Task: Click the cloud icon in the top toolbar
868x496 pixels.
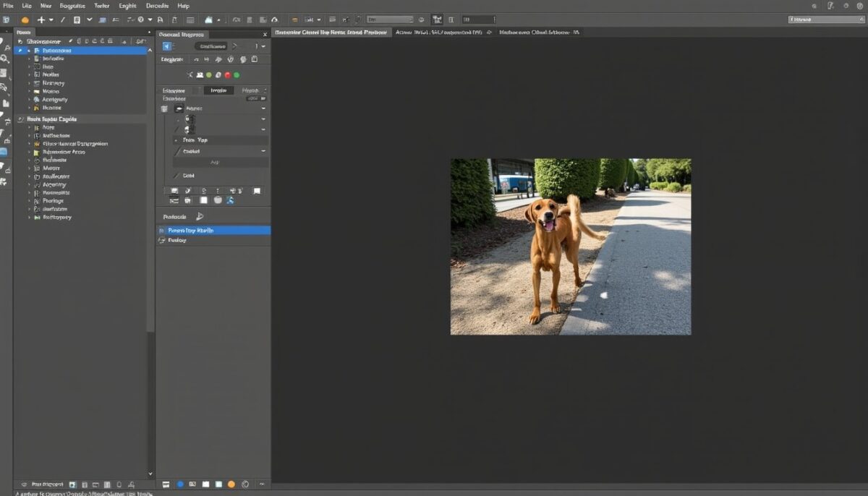Action: [x=209, y=20]
